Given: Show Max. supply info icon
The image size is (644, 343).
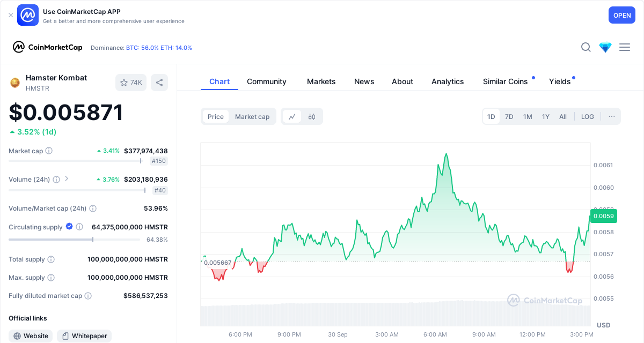Looking at the screenshot, I should point(51,278).
